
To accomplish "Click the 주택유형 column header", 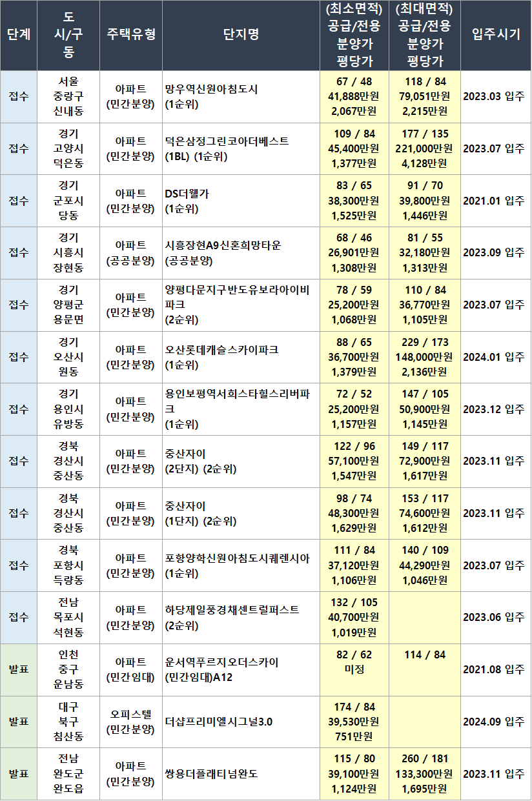I will (x=131, y=35).
